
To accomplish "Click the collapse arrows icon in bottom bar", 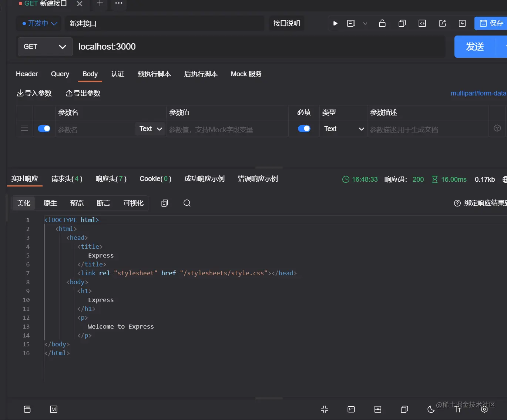I will pos(325,409).
